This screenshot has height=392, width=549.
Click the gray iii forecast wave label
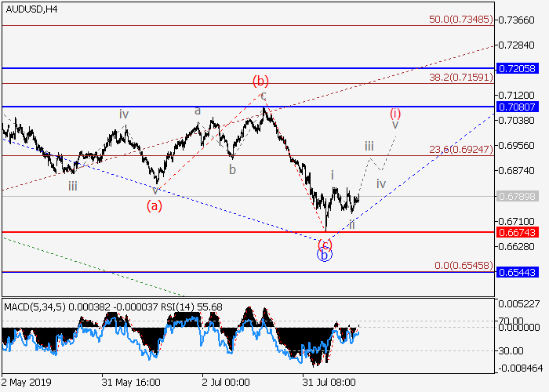click(x=369, y=146)
